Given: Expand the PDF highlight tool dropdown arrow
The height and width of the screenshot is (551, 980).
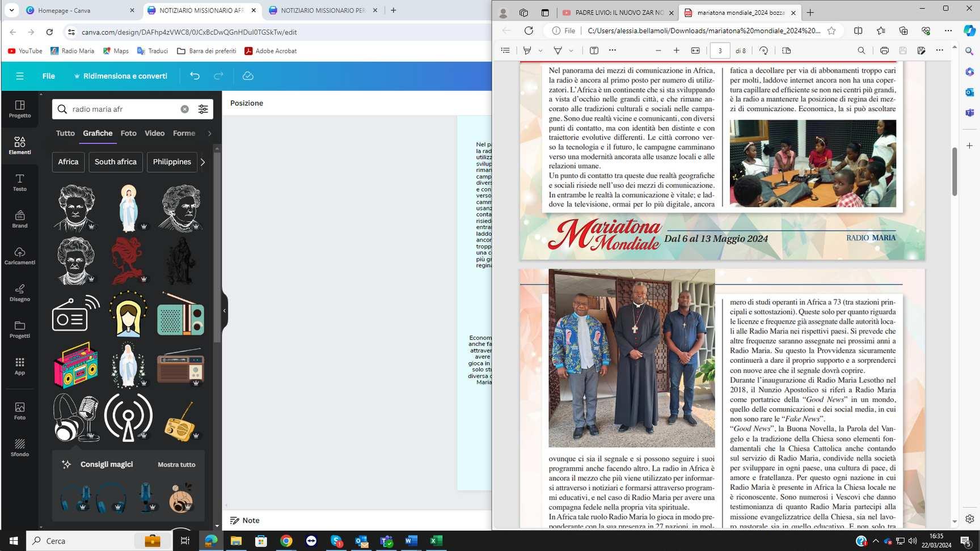Looking at the screenshot, I should pos(540,50).
